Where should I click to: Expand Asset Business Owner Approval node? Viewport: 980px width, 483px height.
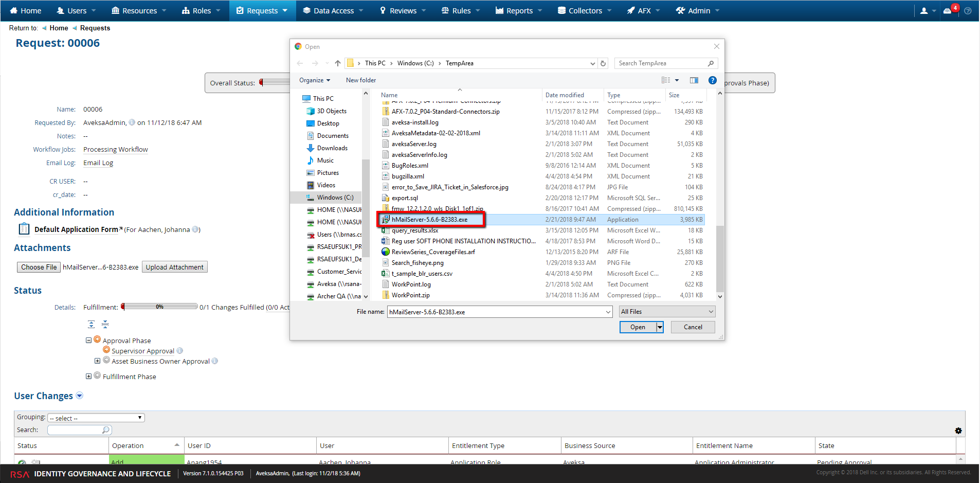[x=98, y=361]
